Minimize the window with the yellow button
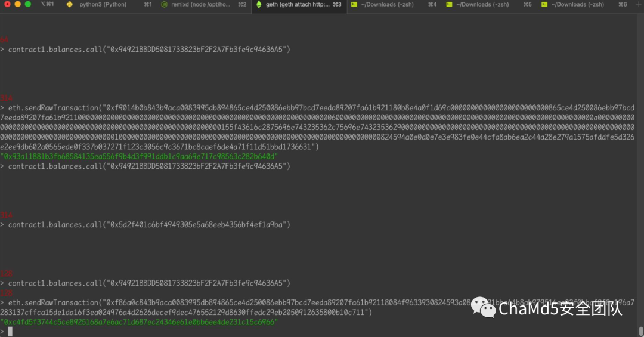 point(17,4)
